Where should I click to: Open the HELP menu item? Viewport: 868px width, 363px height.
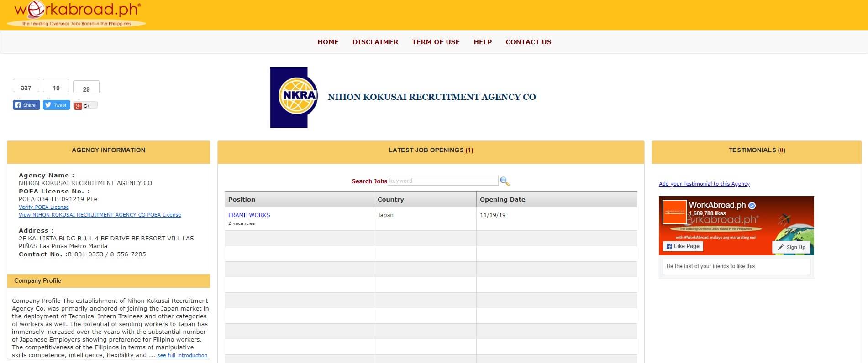pyautogui.click(x=483, y=42)
